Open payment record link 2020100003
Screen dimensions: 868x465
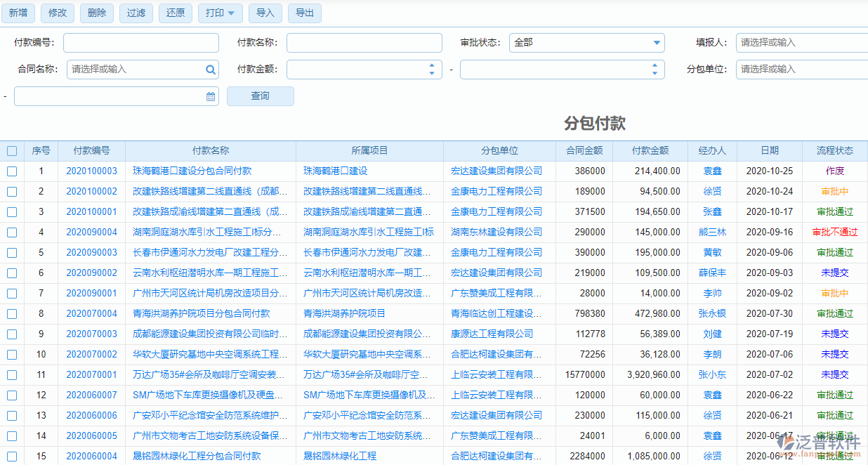tap(91, 171)
